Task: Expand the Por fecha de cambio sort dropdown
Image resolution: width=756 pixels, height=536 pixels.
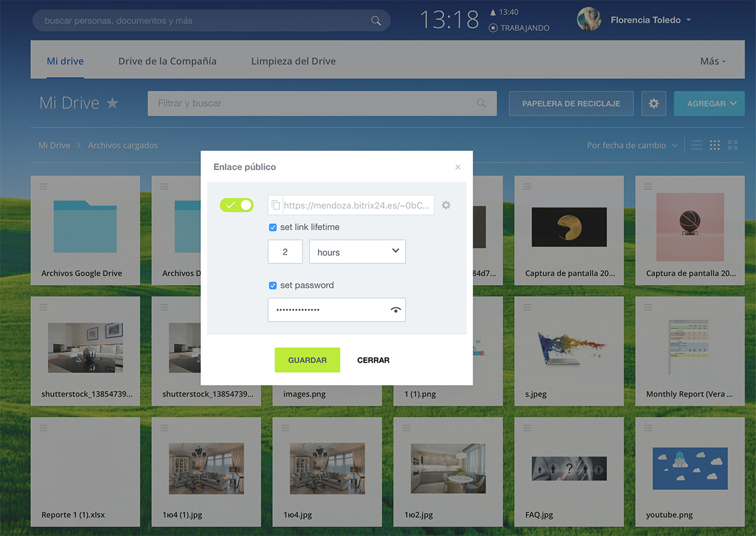Action: click(632, 145)
